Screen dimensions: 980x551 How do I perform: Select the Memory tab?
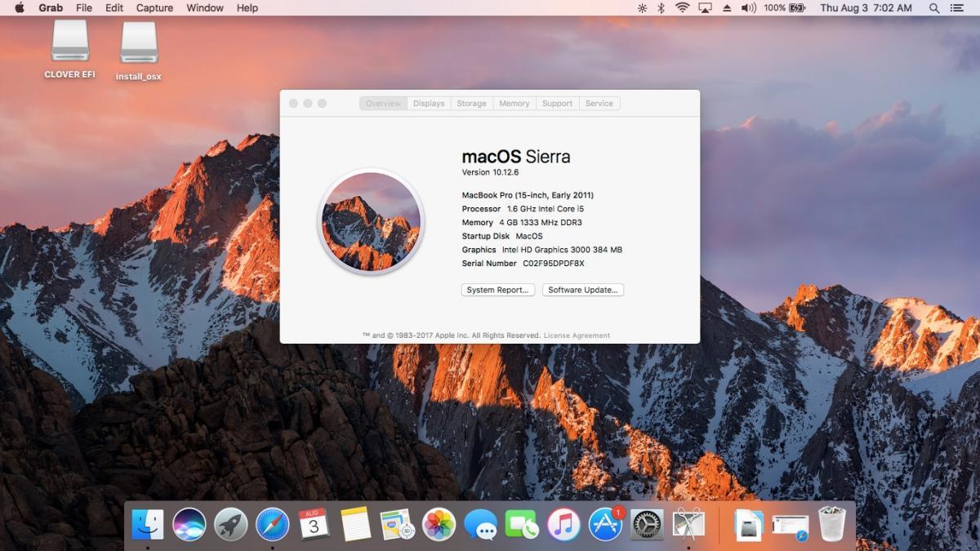point(514,104)
